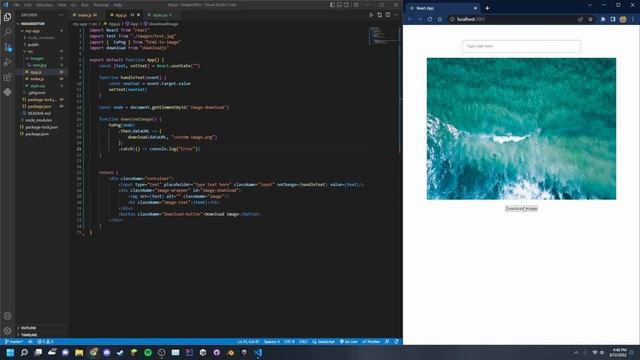Viewport: 640px width, 360px height.
Task: Open the Help menu in VS Code
Action: (118, 5)
